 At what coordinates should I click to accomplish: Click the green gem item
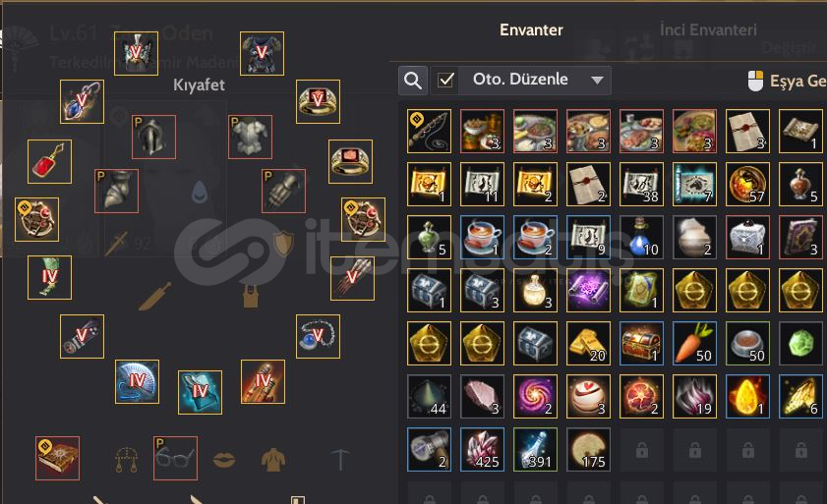pos(800,343)
